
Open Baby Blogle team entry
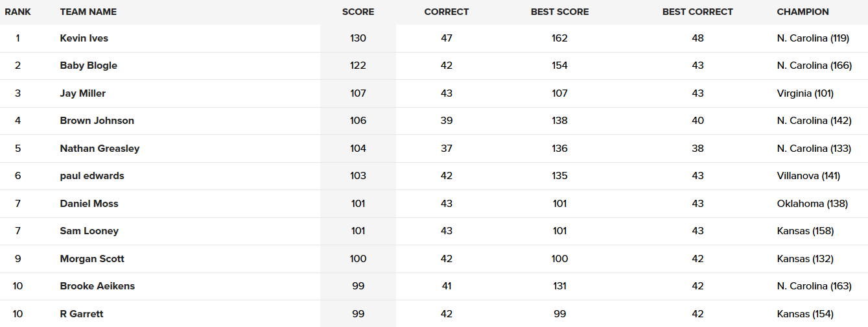(x=89, y=66)
